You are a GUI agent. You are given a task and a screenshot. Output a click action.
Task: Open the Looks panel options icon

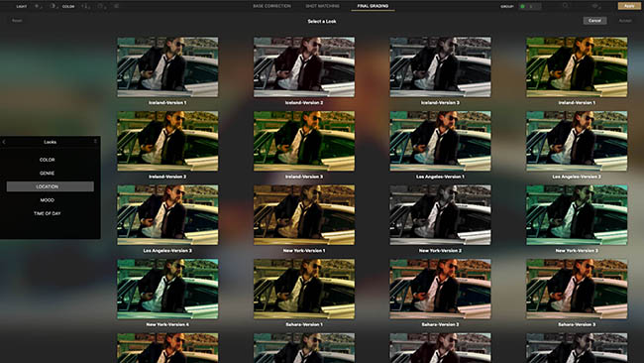point(95,142)
